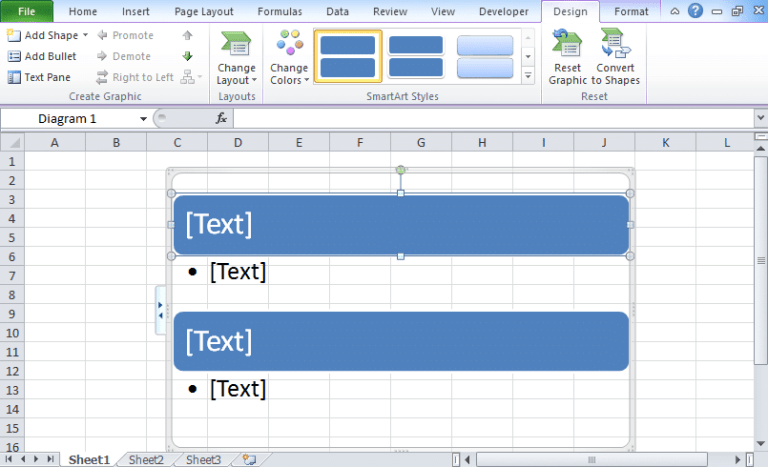Go to first sheet navigation arrow
This screenshot has height=467, width=768.
click(x=9, y=459)
